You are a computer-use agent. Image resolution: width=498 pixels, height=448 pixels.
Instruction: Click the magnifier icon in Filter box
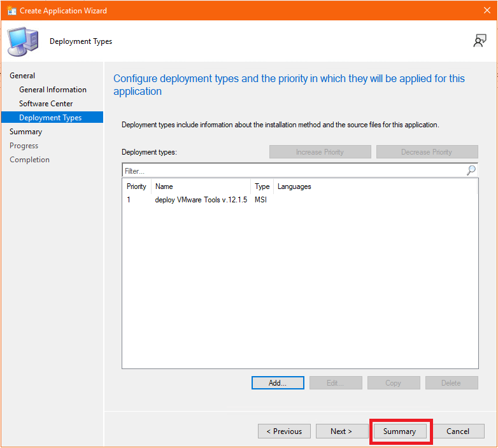(x=471, y=171)
